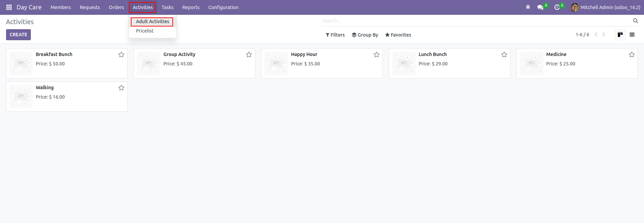Open the Reports menu
Image resolution: width=644 pixels, height=223 pixels.
(191, 7)
